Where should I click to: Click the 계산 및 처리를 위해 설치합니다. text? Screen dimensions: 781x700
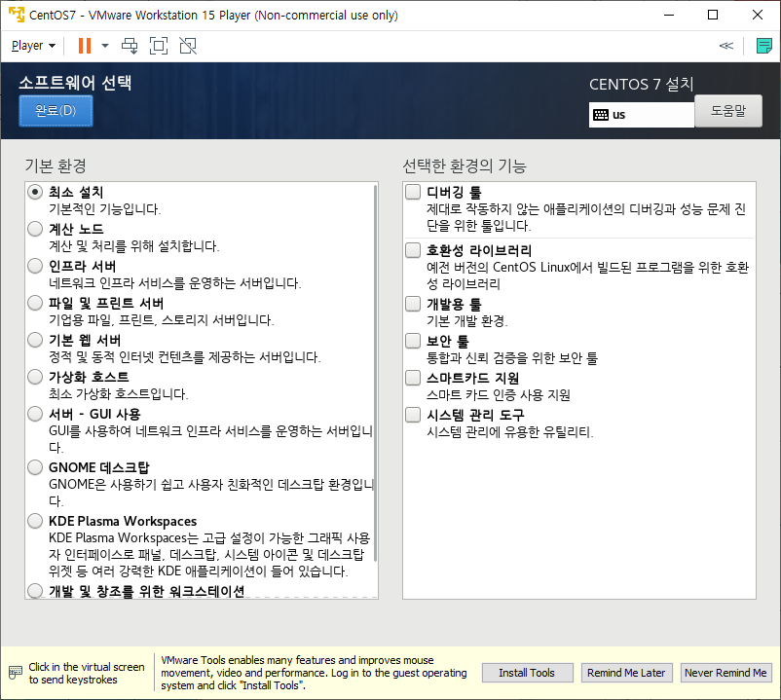pos(134,246)
